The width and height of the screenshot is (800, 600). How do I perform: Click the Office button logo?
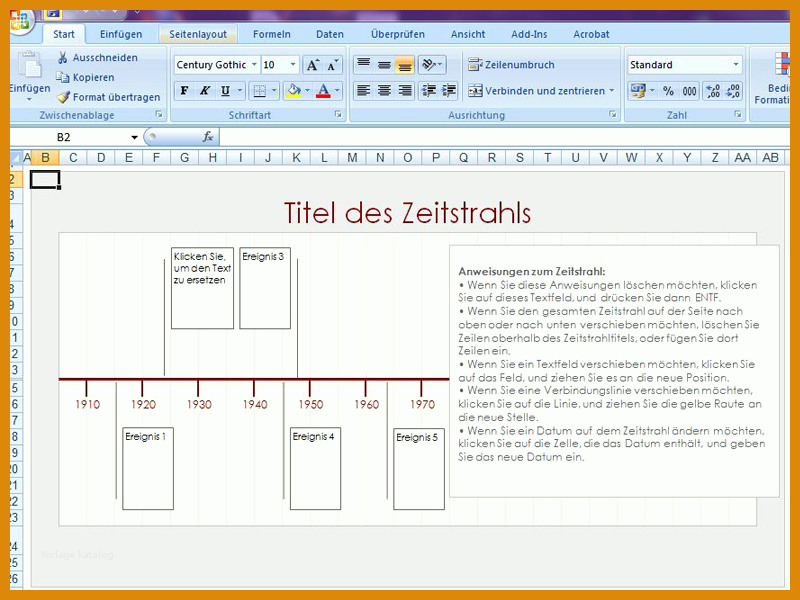[x=19, y=21]
